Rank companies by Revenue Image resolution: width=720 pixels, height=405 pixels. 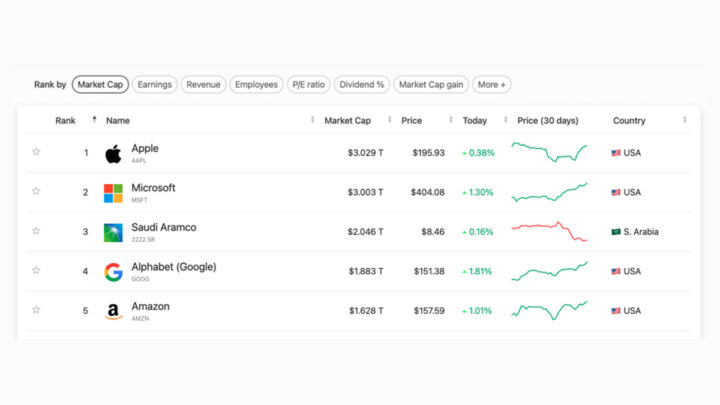[x=203, y=84]
